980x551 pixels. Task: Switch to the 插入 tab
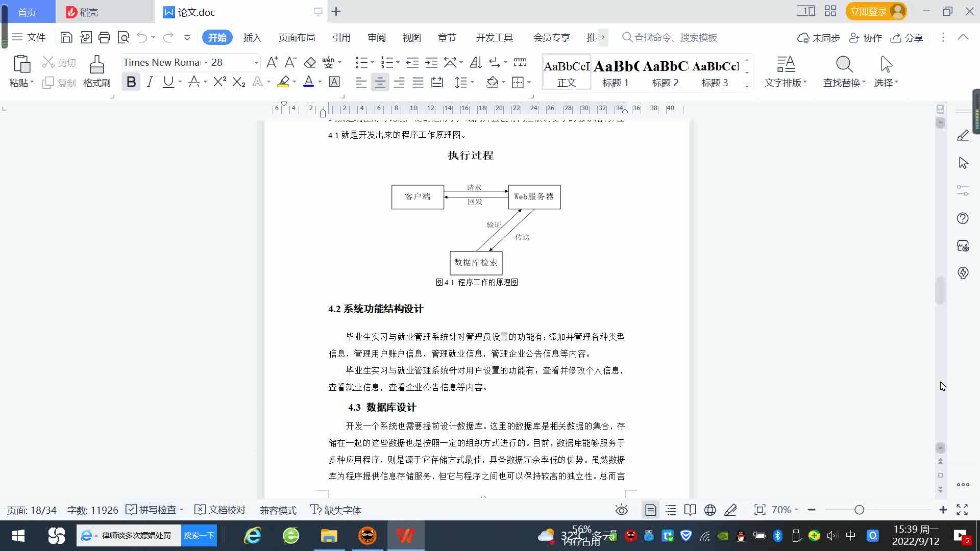[252, 37]
